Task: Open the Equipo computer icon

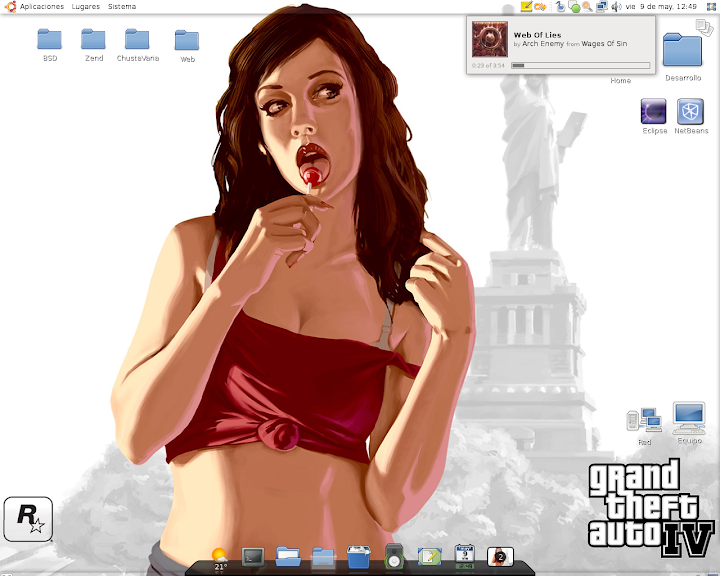Action: 689,418
